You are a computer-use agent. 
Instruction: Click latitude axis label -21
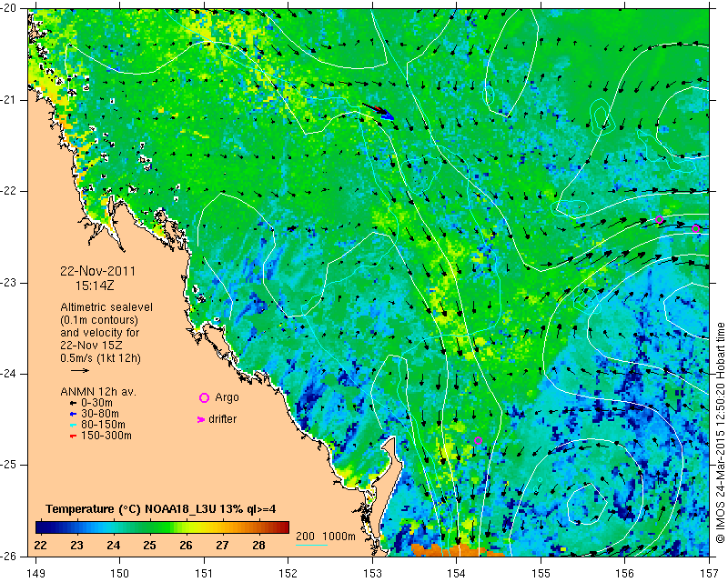(x=8, y=100)
